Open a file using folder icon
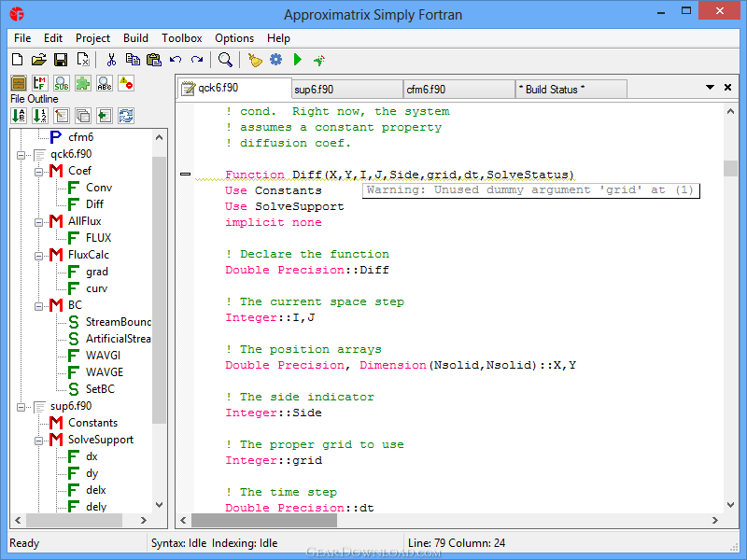 [38, 60]
